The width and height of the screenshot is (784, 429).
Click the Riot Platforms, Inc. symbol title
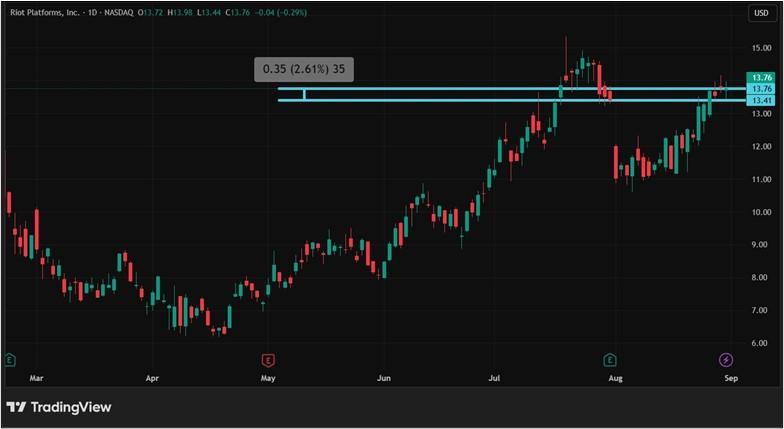[x=46, y=12]
